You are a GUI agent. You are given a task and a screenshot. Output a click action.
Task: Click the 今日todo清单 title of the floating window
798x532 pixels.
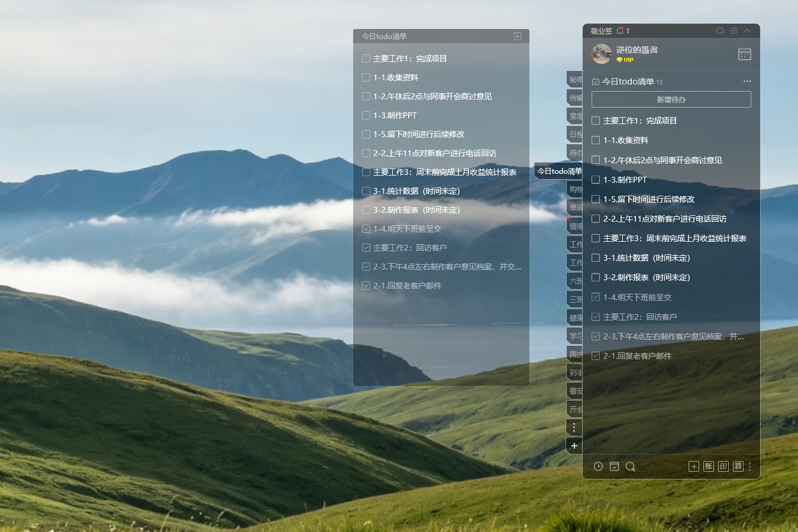pos(385,37)
